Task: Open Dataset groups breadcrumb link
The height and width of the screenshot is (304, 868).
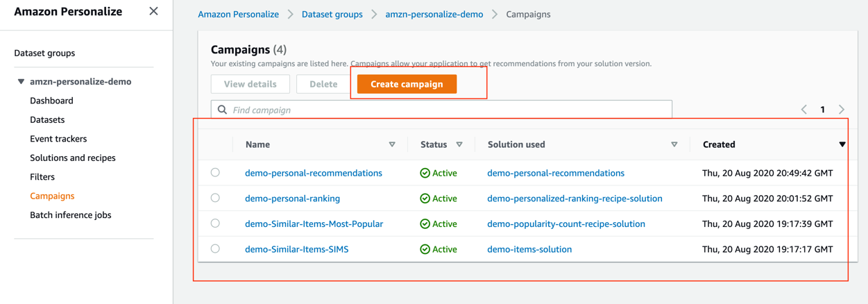Action: (332, 14)
